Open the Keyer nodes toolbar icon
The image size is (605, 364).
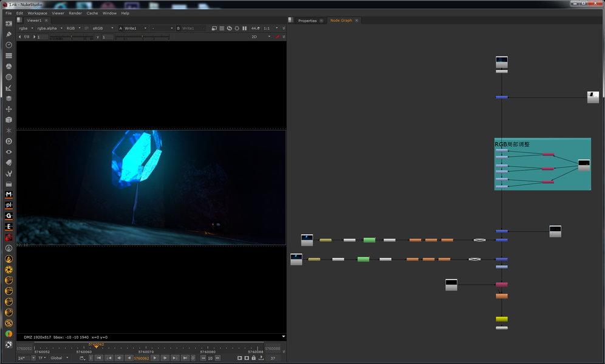(9, 88)
